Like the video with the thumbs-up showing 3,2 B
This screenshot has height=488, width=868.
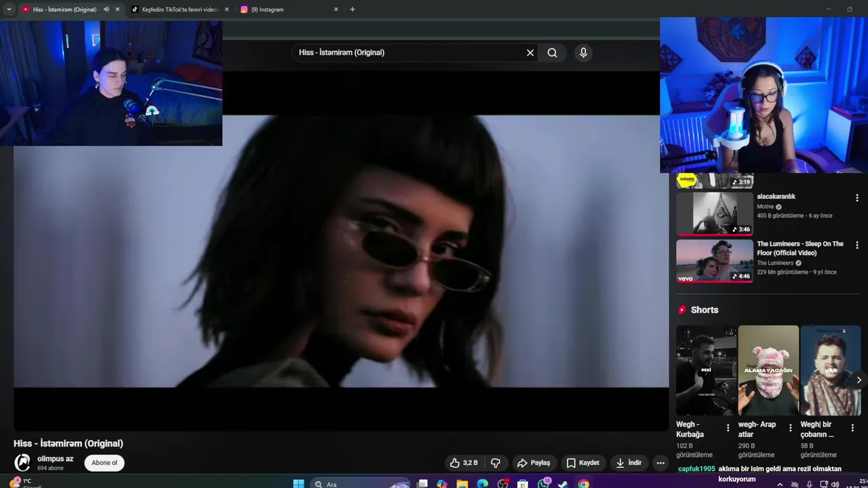[464, 463]
